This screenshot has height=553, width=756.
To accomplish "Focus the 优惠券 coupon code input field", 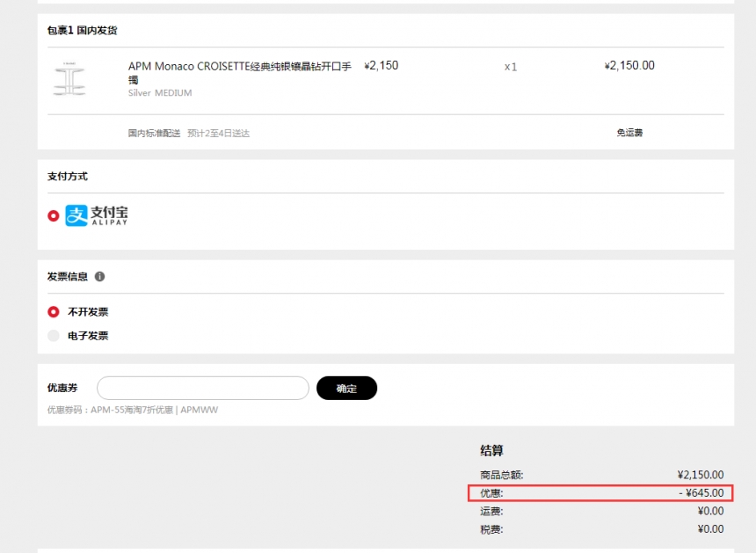I will coord(202,388).
